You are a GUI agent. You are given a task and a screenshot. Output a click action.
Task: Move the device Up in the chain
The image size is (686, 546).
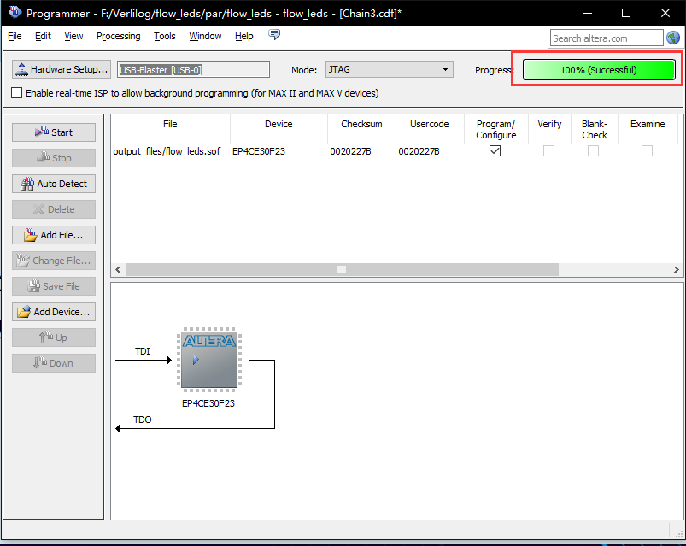click(54, 337)
